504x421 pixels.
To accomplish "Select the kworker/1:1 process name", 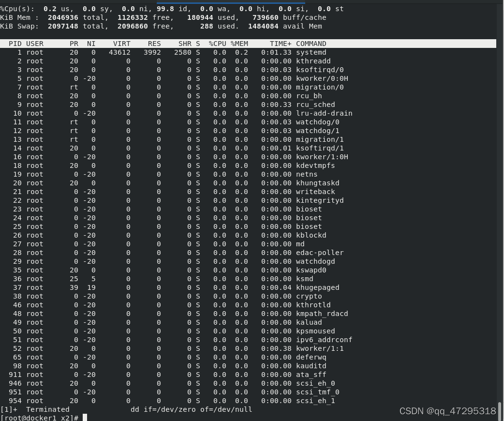I will [x=320, y=348].
